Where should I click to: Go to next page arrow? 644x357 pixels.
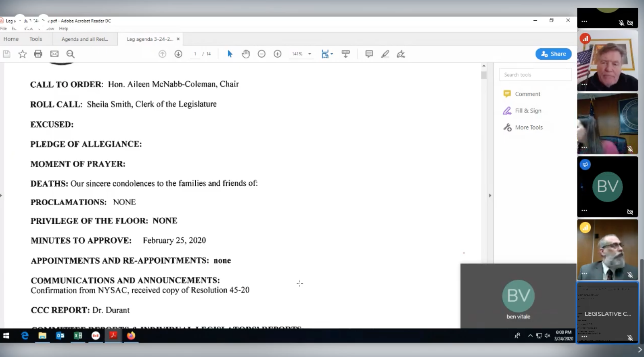(178, 54)
